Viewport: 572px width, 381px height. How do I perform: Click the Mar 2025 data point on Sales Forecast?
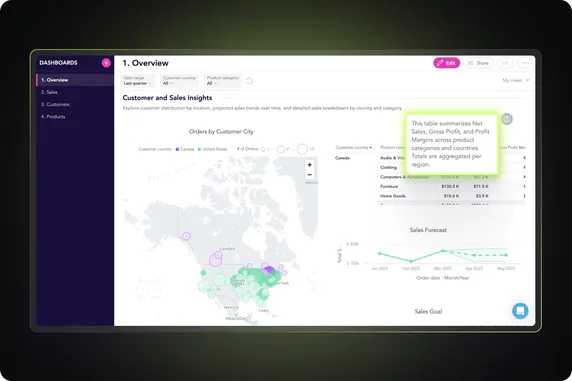click(x=443, y=251)
